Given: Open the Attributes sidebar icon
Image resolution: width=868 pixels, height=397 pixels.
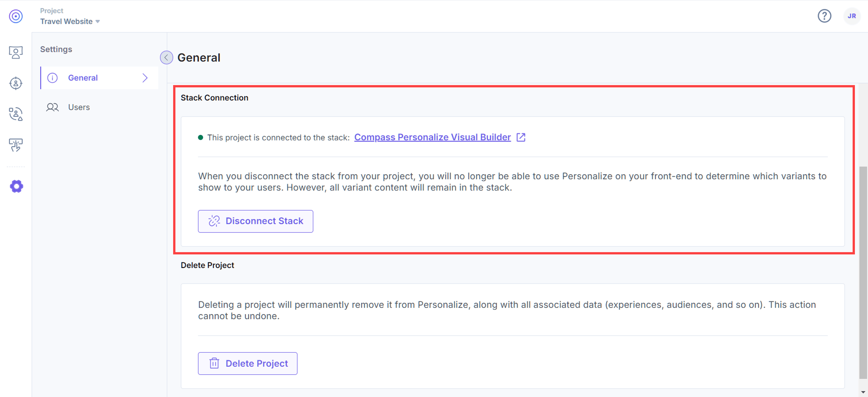Looking at the screenshot, I should point(16,114).
